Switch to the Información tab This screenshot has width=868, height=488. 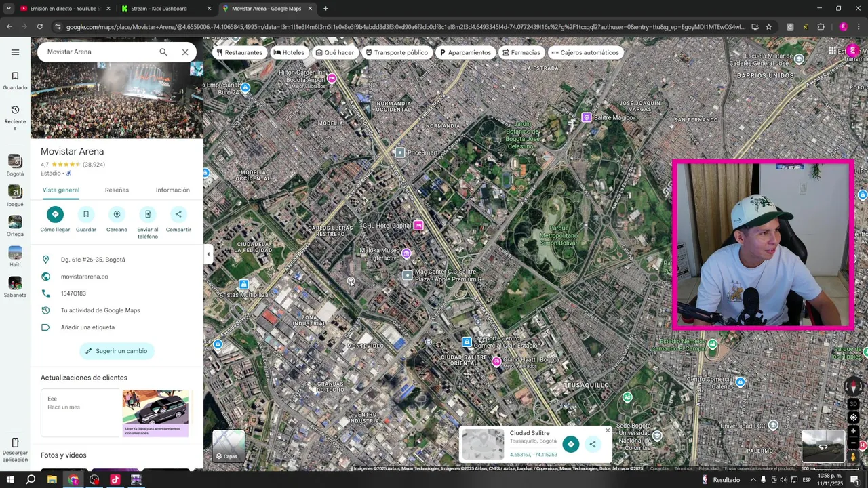pyautogui.click(x=173, y=190)
